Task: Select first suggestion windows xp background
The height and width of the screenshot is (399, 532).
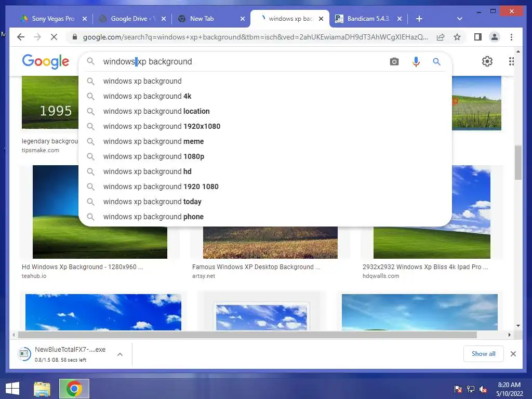Action: coord(265,81)
